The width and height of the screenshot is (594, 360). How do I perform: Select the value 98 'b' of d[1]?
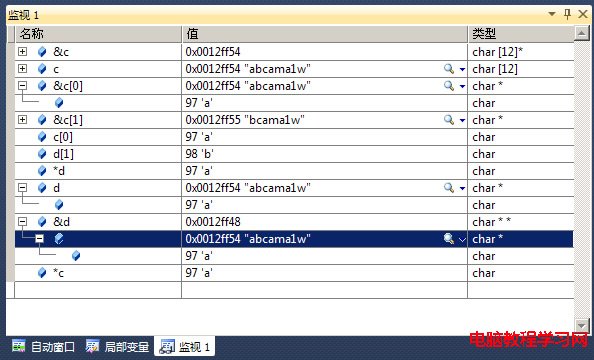pyautogui.click(x=199, y=154)
